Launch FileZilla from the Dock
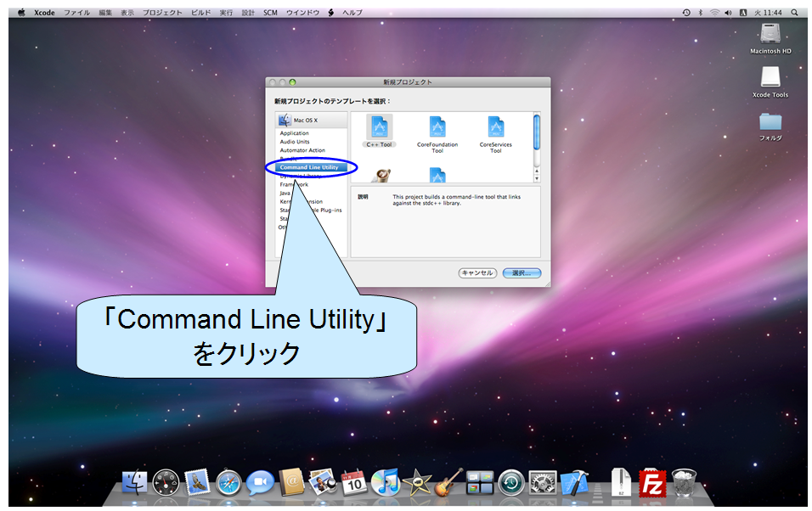The image size is (812, 511). 652,482
